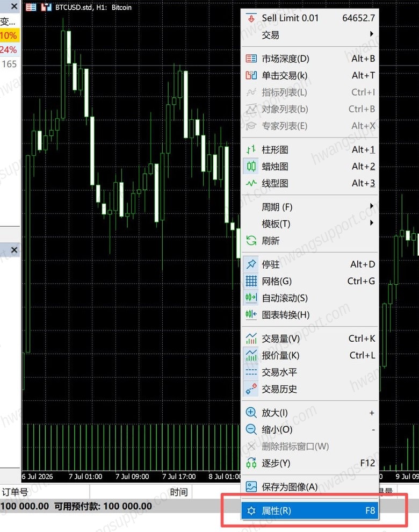Click the F8 shortcut text

pos(370,511)
